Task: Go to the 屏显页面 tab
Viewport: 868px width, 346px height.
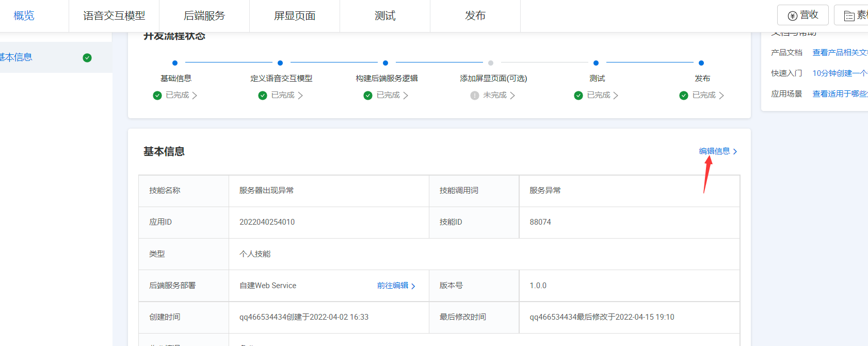Action: pyautogui.click(x=295, y=15)
